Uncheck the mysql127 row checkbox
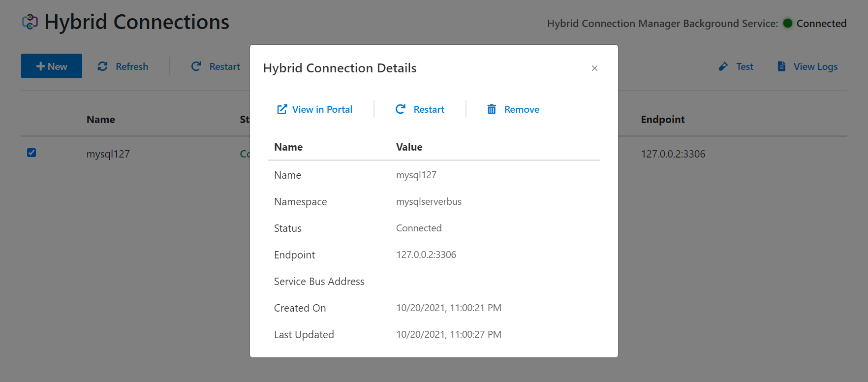 coord(31,153)
